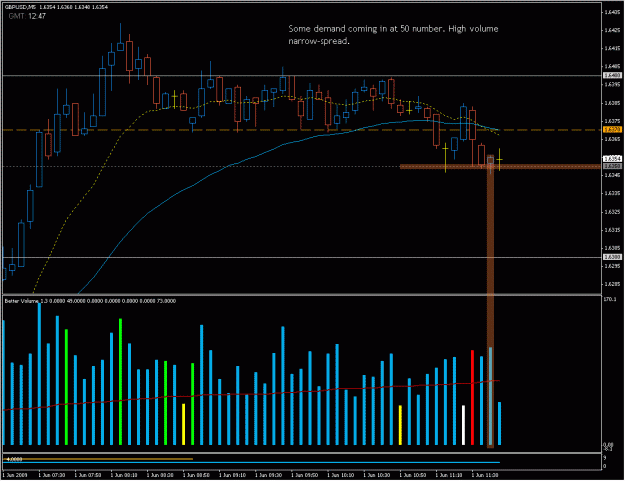Click the orange 1.6370 price level tag
Image resolution: width=625 pixels, height=481 pixels.
612,130
